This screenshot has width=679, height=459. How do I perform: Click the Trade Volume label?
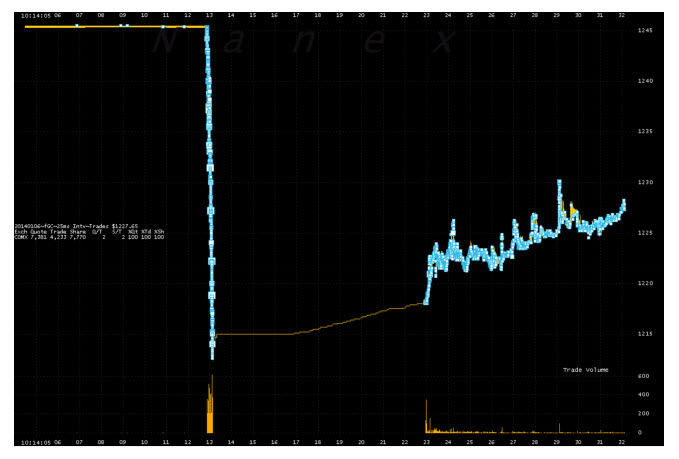click(585, 370)
